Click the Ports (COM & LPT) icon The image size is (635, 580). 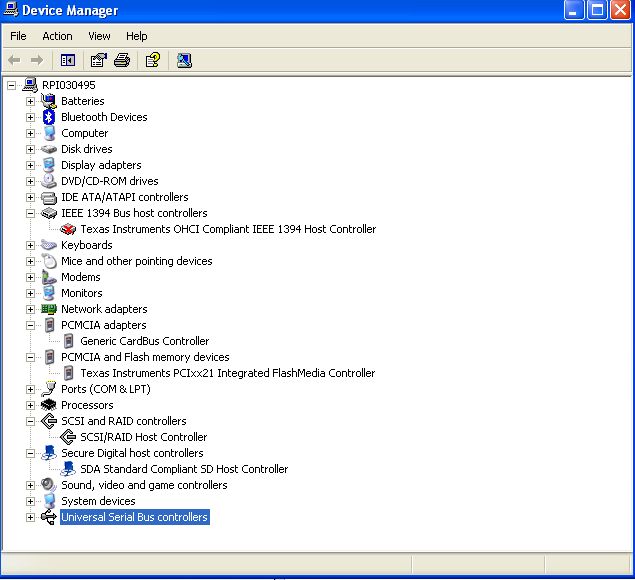point(49,389)
